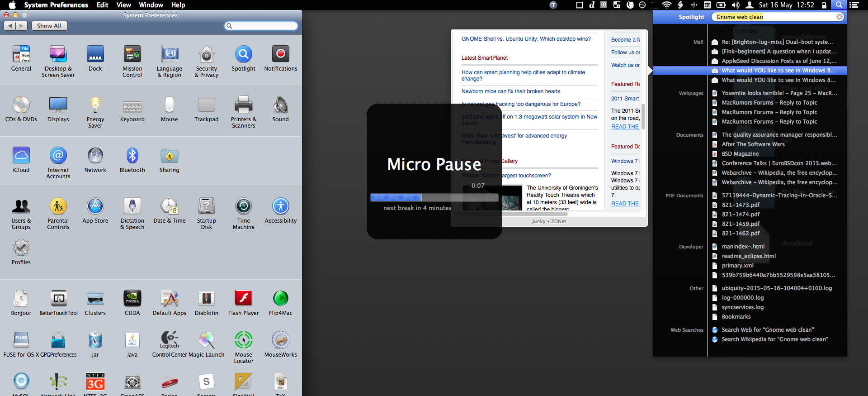Open Mouse Locator preferences
Screen dimensions: 868x396
tap(244, 348)
